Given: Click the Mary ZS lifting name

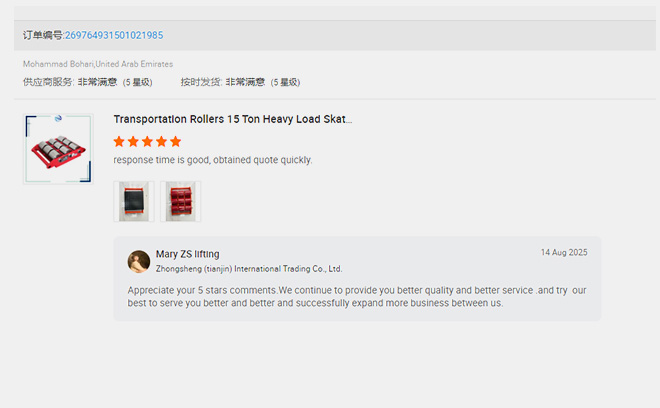Looking at the screenshot, I should (187, 254).
